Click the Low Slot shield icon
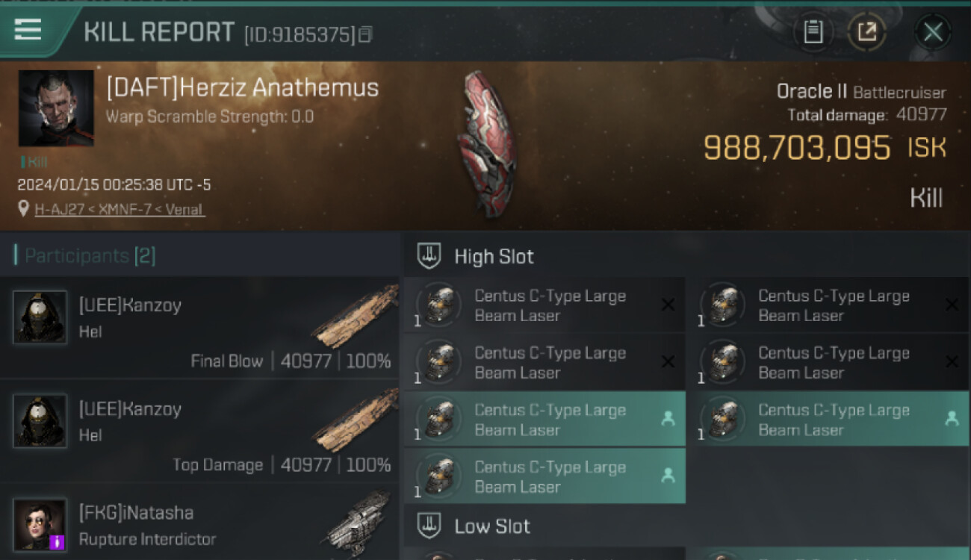This screenshot has width=971, height=560. (x=428, y=526)
